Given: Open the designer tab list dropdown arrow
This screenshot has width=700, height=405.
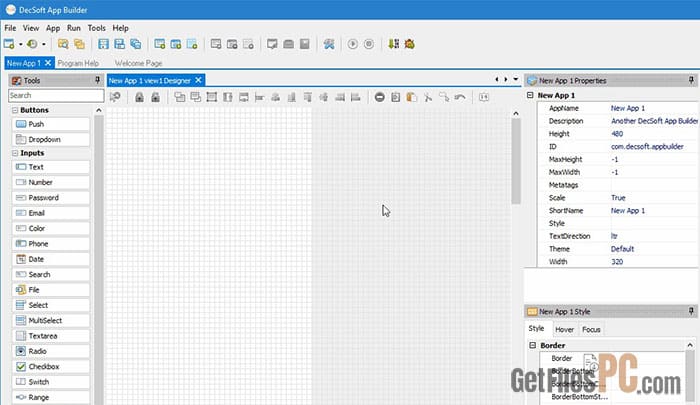Looking at the screenshot, I should point(516,79).
